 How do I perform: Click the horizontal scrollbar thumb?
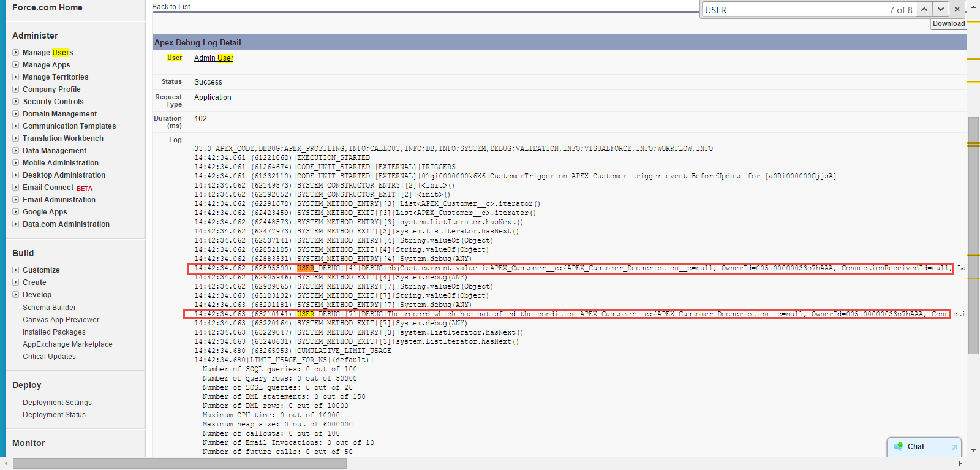[x=179, y=464]
